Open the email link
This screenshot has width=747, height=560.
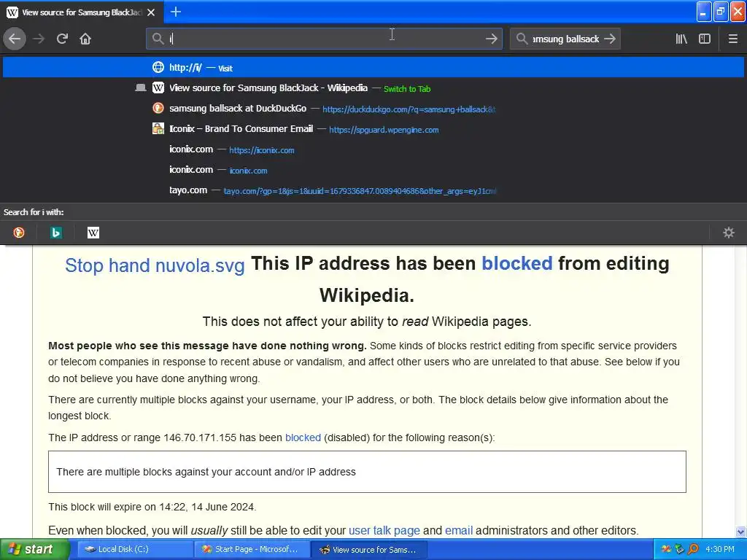459,531
